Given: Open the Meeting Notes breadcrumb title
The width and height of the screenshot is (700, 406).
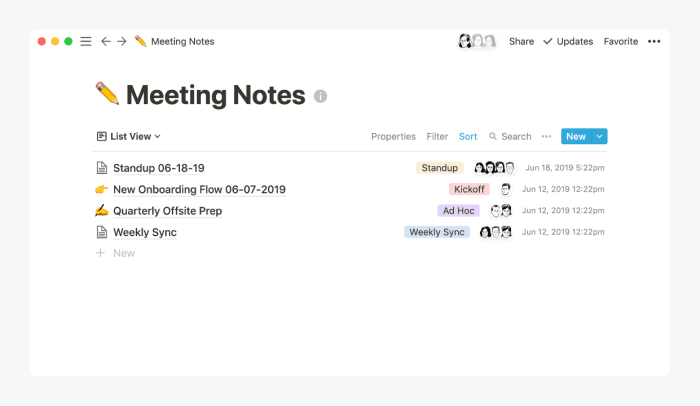Looking at the screenshot, I should pos(183,42).
